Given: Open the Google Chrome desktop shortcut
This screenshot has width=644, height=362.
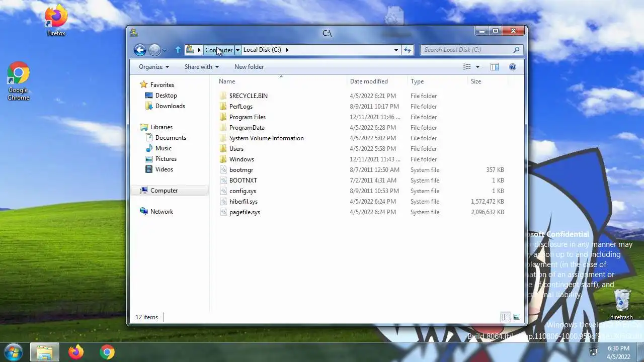Looking at the screenshot, I should [x=18, y=81].
